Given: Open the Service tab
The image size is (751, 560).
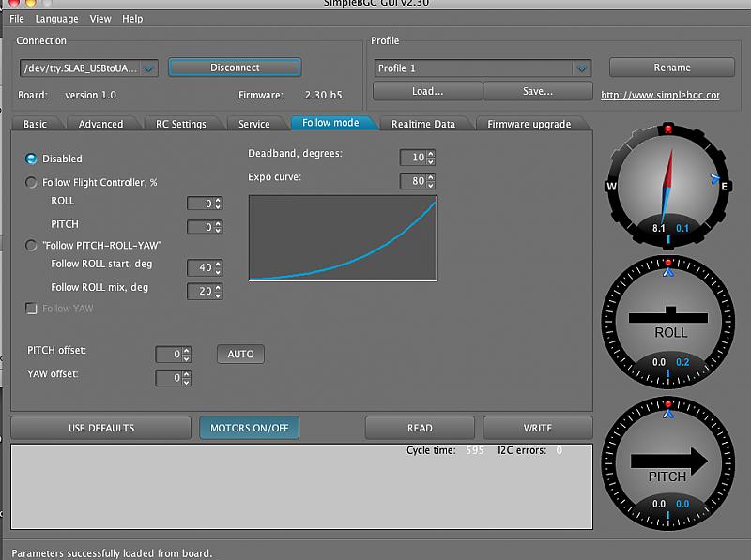Looking at the screenshot, I should [253, 124].
